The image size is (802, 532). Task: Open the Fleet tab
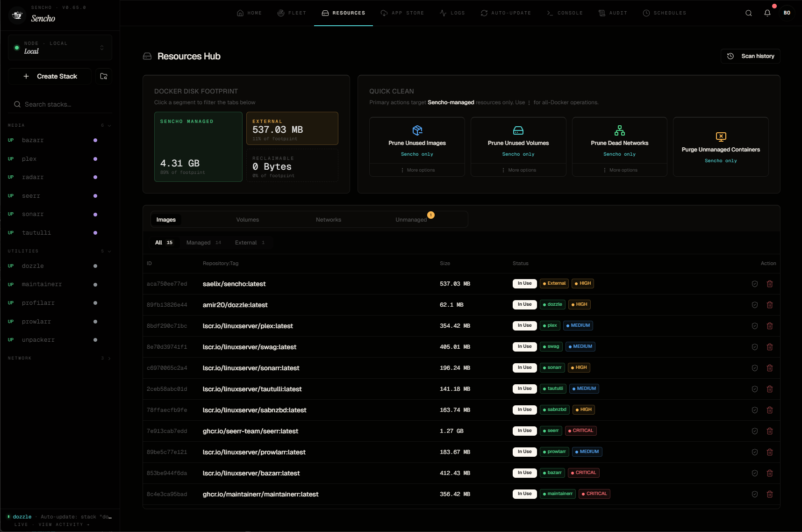[292, 13]
